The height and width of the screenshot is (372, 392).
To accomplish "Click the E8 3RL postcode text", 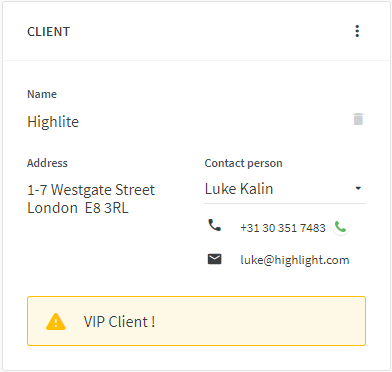I will 107,208.
